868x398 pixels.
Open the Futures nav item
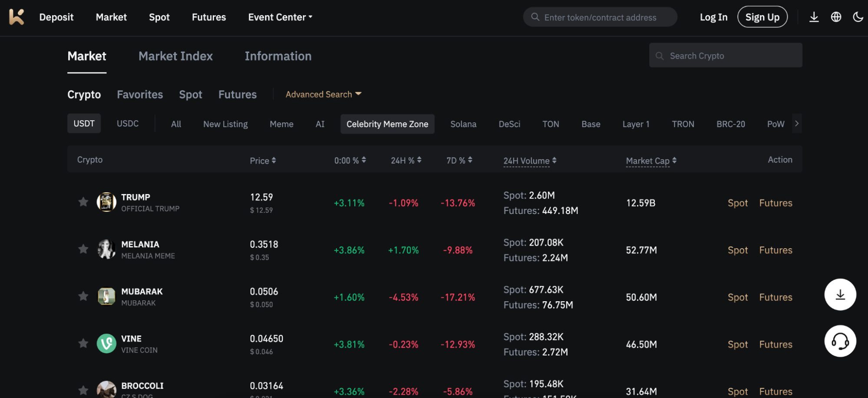coord(209,17)
